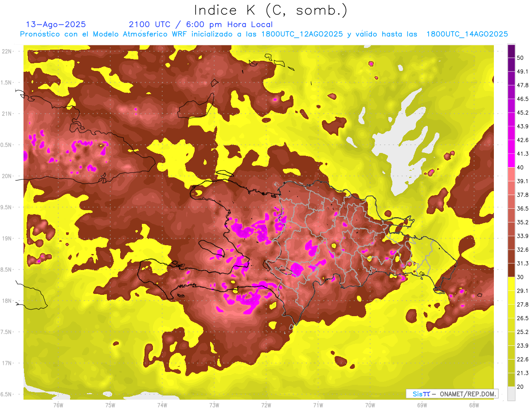Click the legend value "40"
The width and height of the screenshot is (532, 411).
[x=520, y=167]
